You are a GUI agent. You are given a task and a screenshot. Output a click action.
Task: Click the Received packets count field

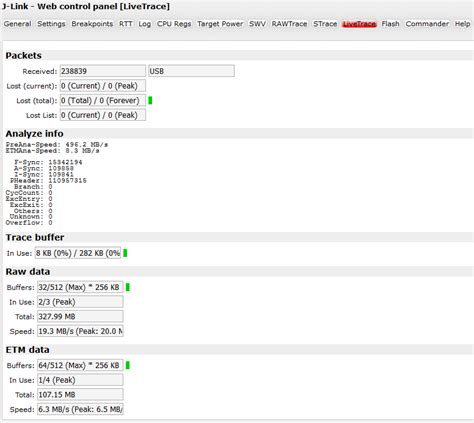[x=103, y=71]
